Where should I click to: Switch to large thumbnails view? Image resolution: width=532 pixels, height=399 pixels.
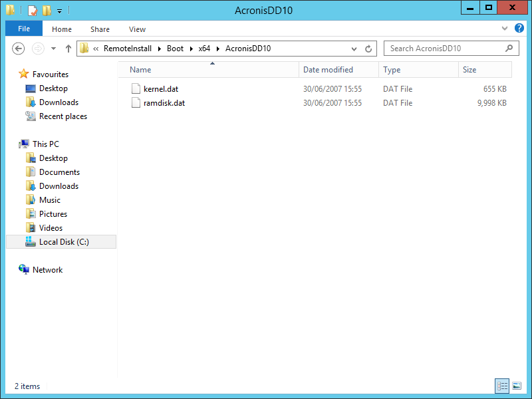click(x=517, y=386)
